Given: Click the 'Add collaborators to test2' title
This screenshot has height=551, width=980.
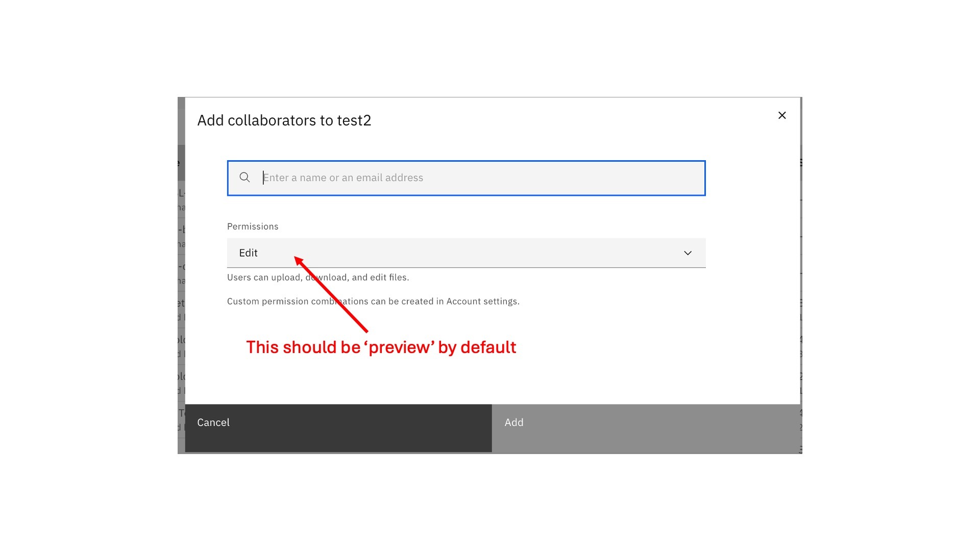Looking at the screenshot, I should coord(284,120).
